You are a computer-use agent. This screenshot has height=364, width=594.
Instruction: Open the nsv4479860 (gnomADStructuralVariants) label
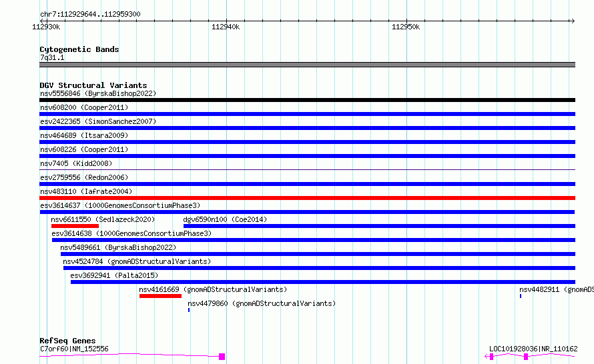[262, 303]
